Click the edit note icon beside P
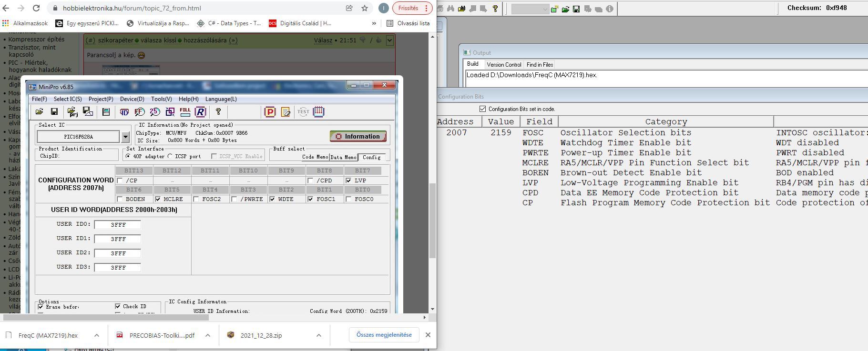This screenshot has width=868, height=351. [x=286, y=112]
